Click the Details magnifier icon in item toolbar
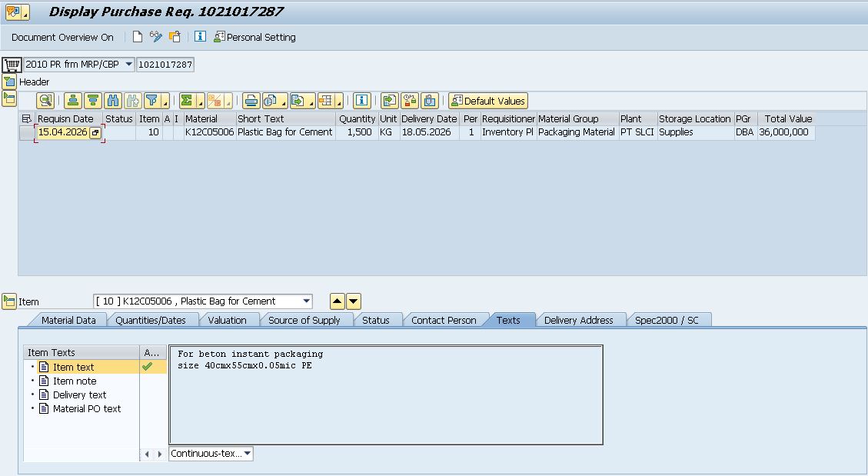This screenshot has width=868, height=476. coord(45,101)
